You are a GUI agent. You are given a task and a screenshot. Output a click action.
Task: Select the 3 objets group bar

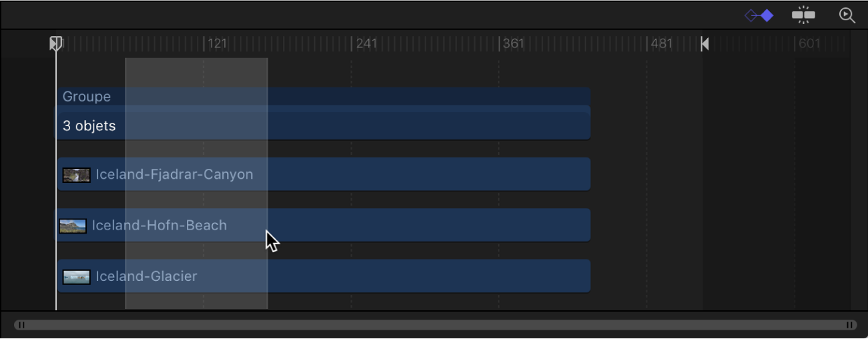coord(323,125)
